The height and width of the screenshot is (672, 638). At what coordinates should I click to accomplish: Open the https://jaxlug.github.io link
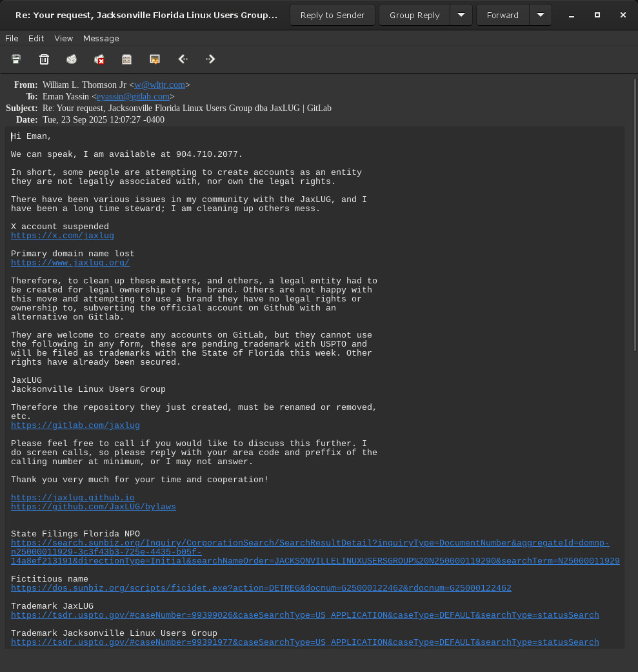(x=73, y=498)
